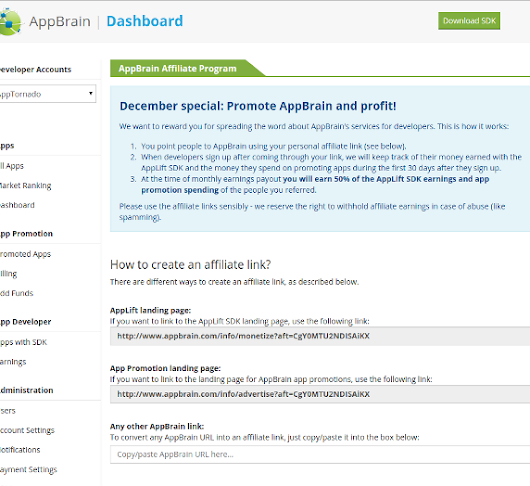Click the 'App Promotion landing page:' label
This screenshot has width=530, height=486.
tap(165, 368)
